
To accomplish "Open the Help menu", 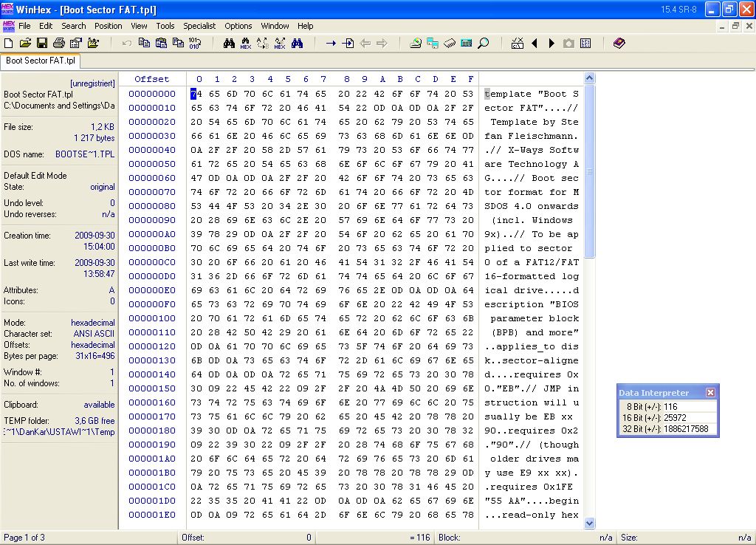I will coord(305,26).
